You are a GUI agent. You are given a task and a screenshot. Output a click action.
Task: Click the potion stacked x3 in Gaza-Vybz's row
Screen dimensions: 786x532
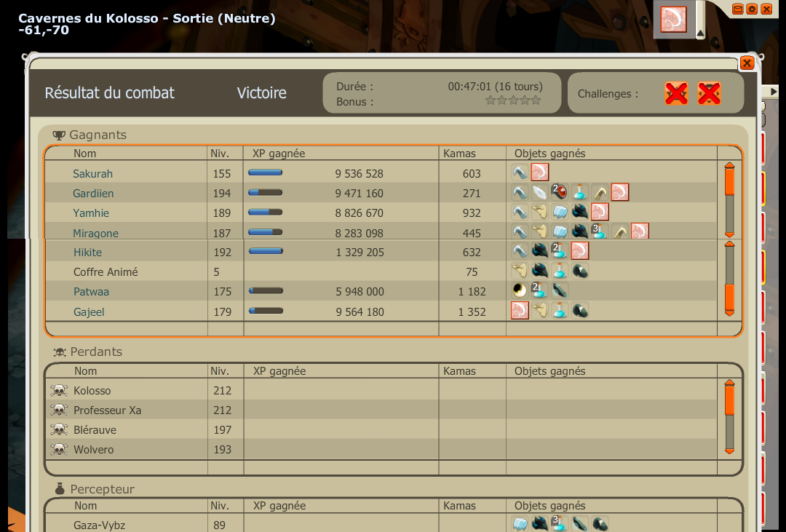coord(560,524)
